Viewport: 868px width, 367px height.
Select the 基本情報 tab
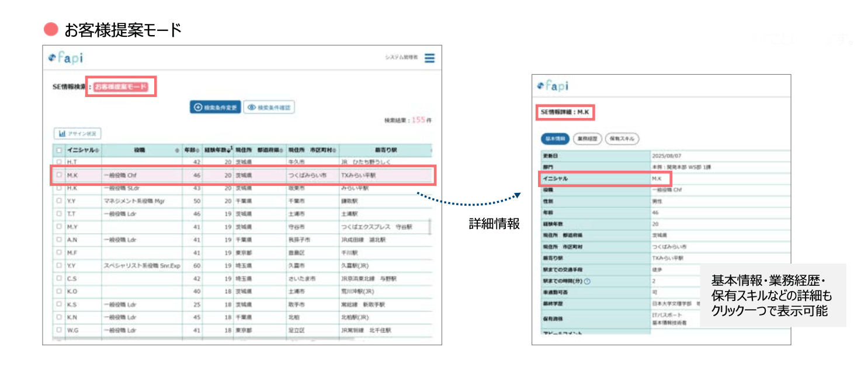tap(555, 139)
